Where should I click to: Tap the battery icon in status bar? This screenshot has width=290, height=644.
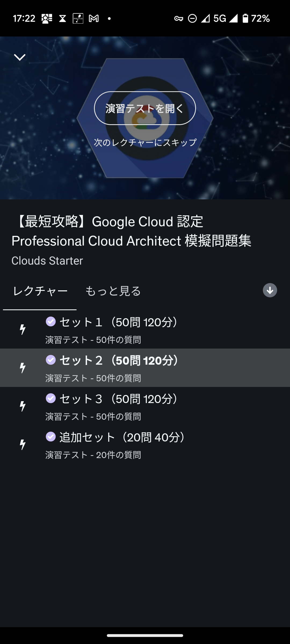[245, 18]
